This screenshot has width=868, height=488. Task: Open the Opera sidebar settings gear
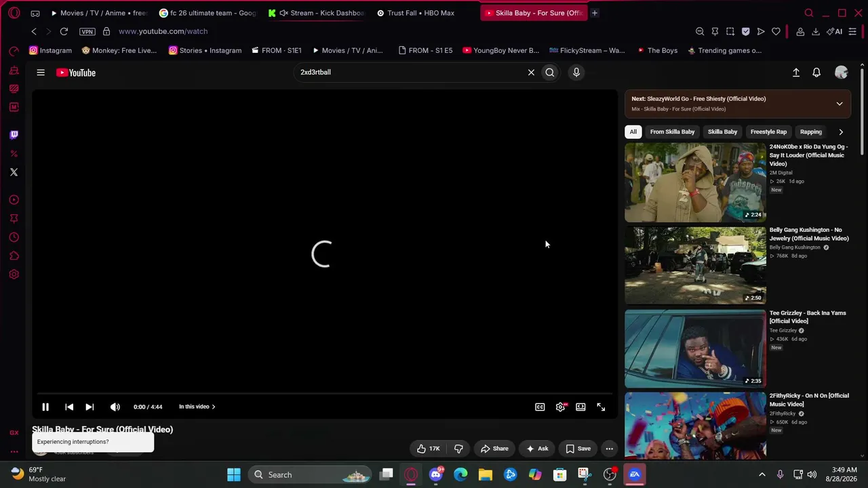pyautogui.click(x=14, y=274)
